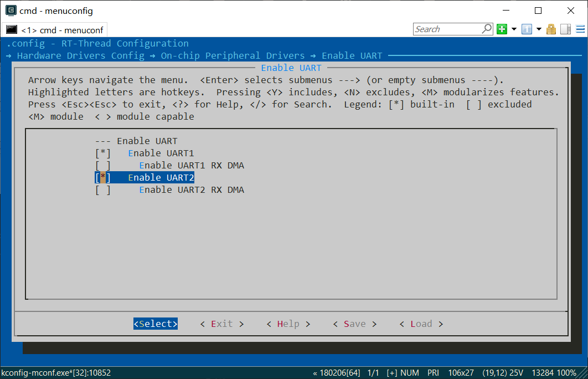Click the padlock icon in the toolbar
Image resolution: width=588 pixels, height=379 pixels.
click(x=551, y=29)
